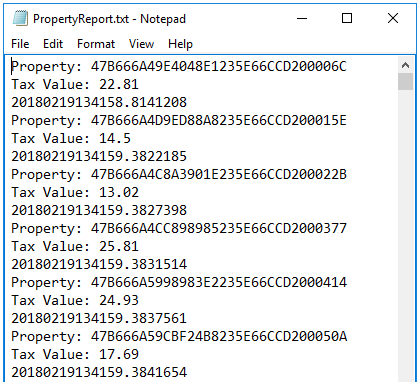Click the line Tax Value: 25.81

pyautogui.click(x=75, y=246)
